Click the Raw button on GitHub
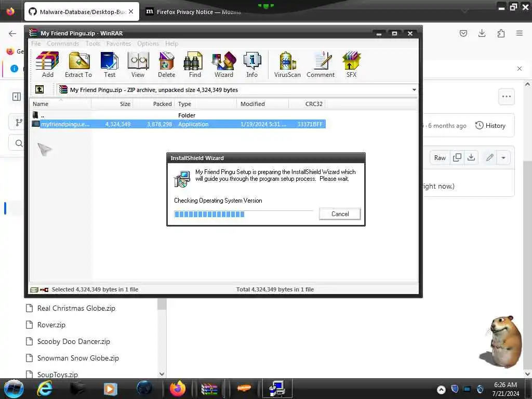Viewport: 532px width, 399px height. coord(440,157)
